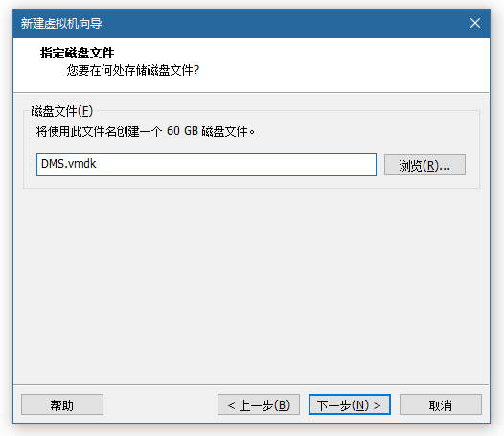Click blank white header area right of heading
504x436 pixels.
coord(321,64)
